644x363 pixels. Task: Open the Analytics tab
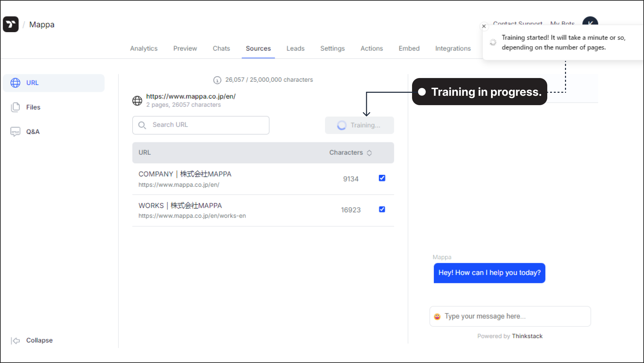coord(144,48)
